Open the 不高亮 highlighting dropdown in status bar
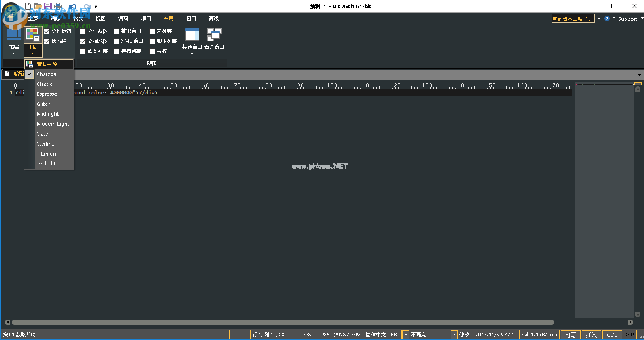This screenshot has width=644, height=340. 454,335
